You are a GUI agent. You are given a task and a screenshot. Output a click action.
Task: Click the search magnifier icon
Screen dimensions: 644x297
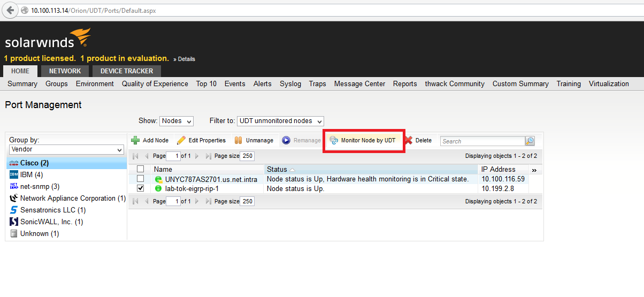point(530,141)
